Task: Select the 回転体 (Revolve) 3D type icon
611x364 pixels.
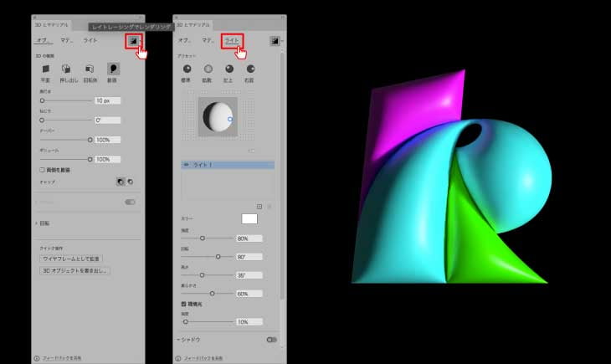Action: (x=90, y=69)
